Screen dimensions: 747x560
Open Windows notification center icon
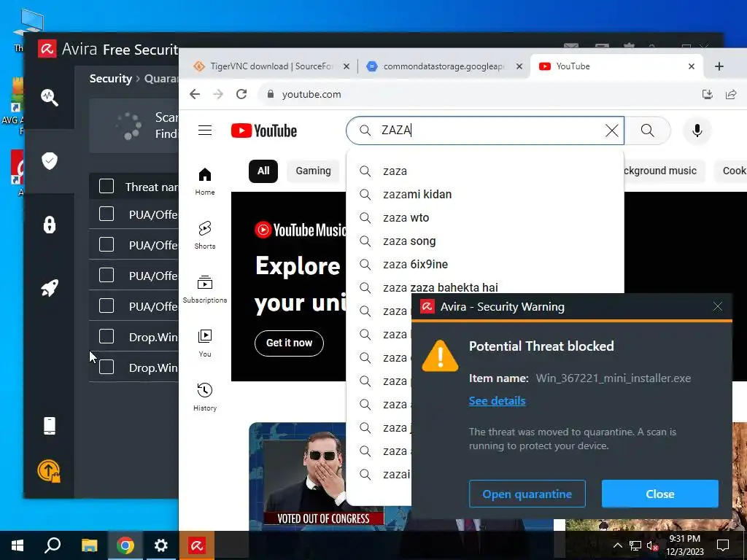coord(723,545)
